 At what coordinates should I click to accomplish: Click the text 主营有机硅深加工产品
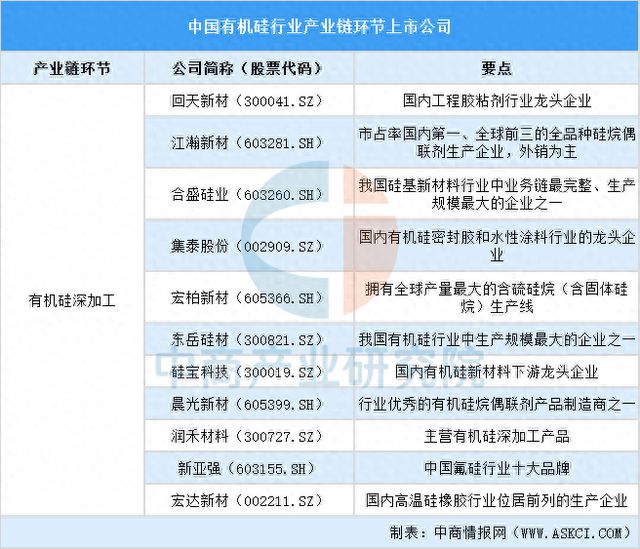pyautogui.click(x=497, y=436)
